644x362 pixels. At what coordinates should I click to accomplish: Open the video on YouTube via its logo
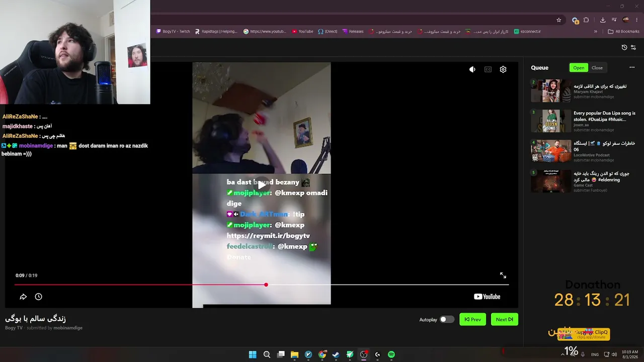click(487, 297)
